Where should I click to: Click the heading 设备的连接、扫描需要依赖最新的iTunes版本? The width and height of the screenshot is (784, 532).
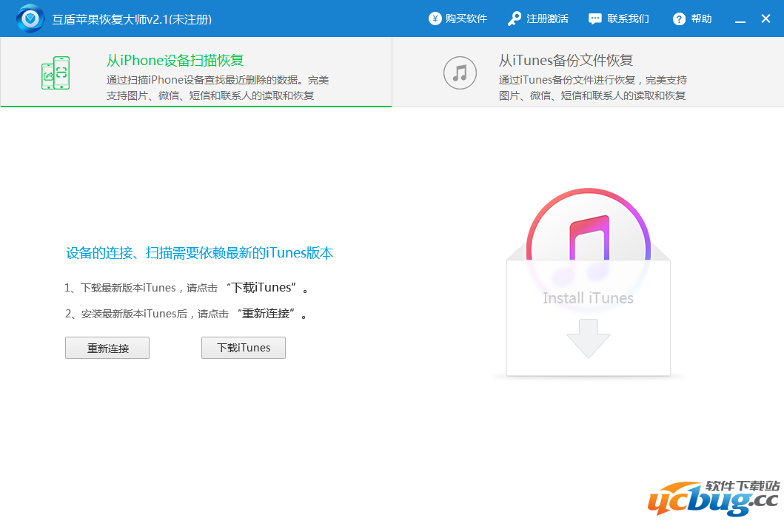199,253
